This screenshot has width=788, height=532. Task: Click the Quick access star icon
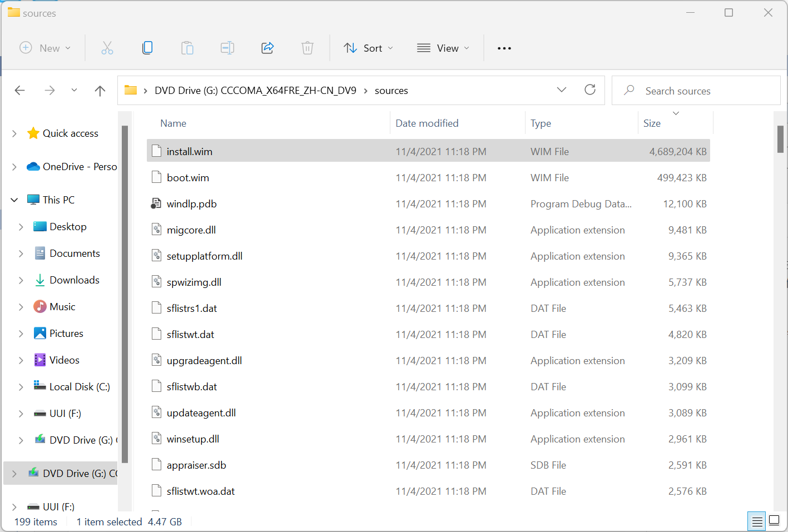click(x=33, y=133)
